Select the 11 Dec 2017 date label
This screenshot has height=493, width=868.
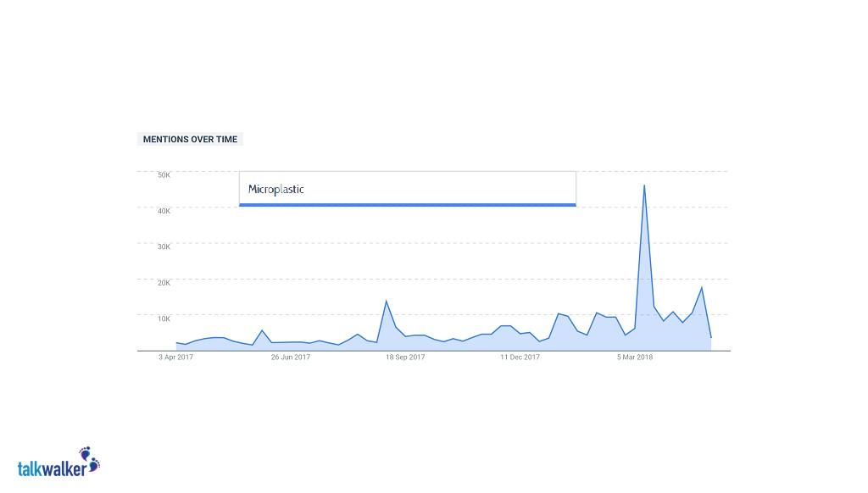tap(520, 357)
